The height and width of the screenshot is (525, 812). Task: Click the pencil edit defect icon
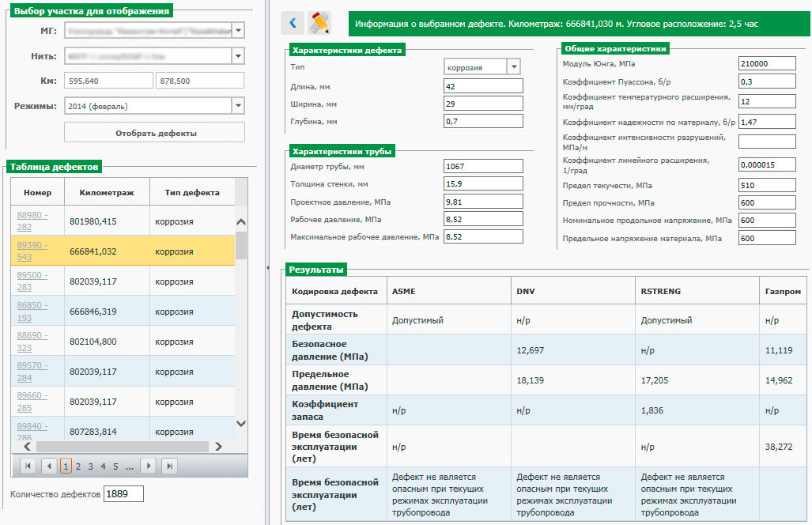pos(319,23)
